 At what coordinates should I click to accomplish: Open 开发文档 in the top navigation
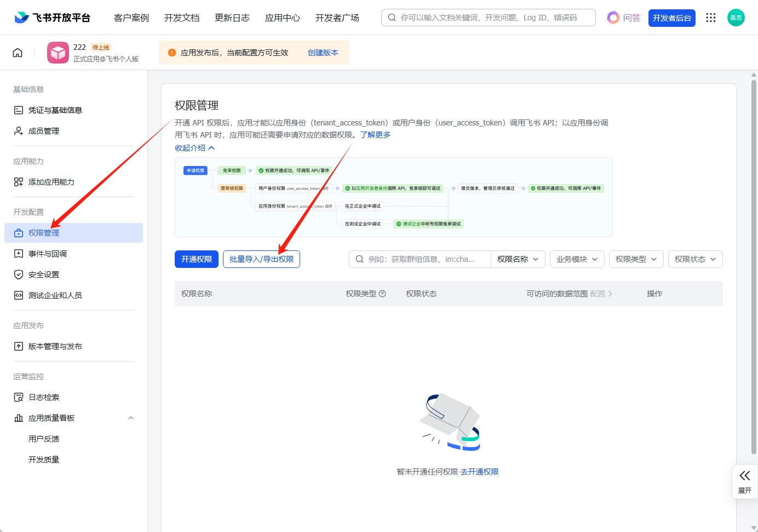click(x=182, y=18)
